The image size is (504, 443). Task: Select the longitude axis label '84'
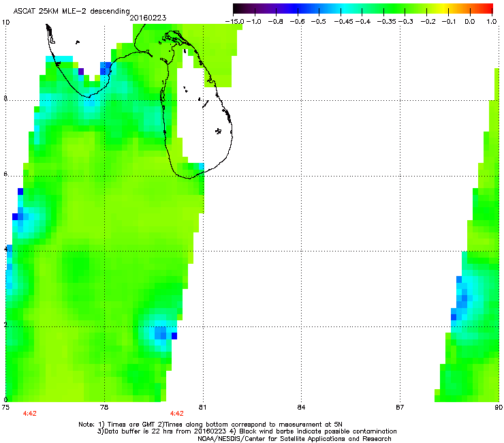301,408
